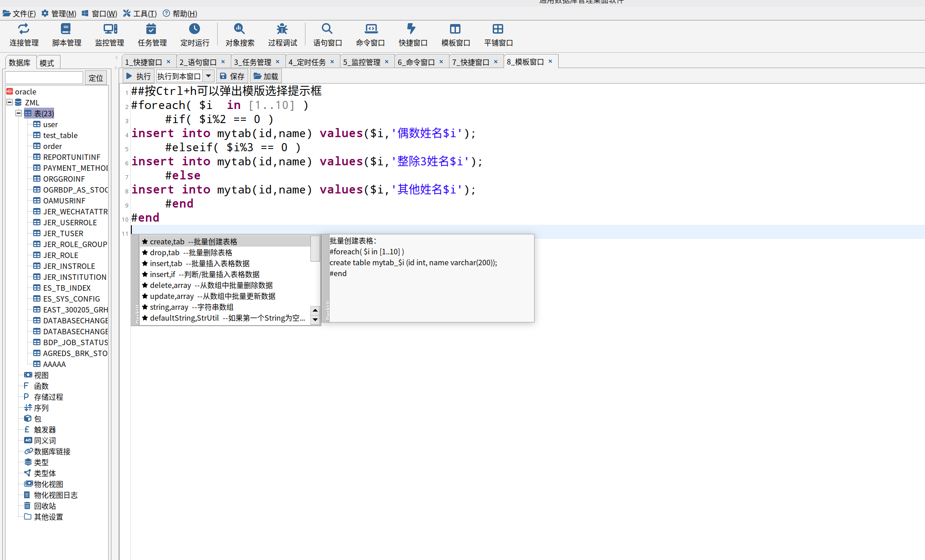
Task: Select the insert,if template entry
Action: coord(205,274)
